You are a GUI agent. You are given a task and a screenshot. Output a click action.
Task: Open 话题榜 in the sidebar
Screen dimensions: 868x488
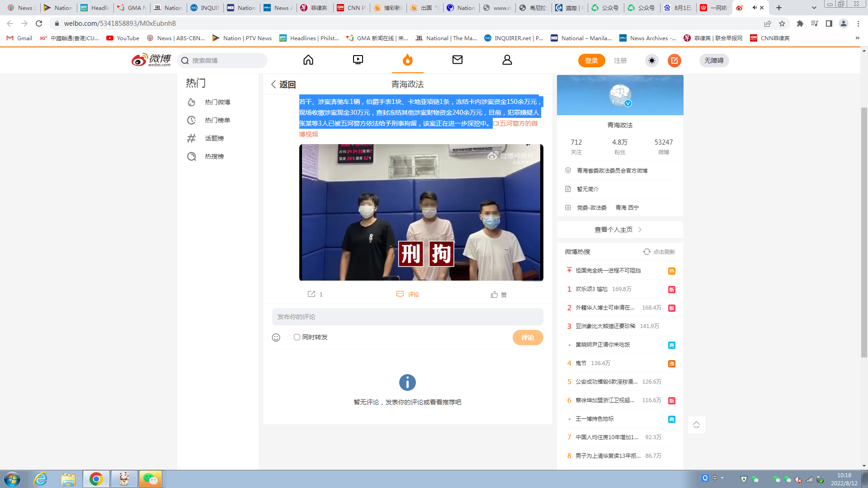pos(215,138)
